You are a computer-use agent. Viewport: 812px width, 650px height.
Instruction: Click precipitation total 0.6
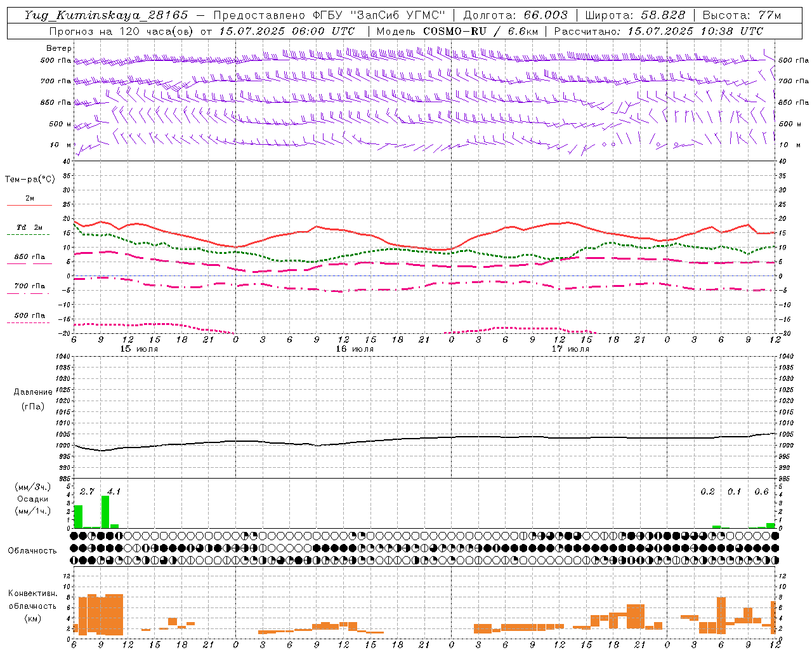point(761,491)
